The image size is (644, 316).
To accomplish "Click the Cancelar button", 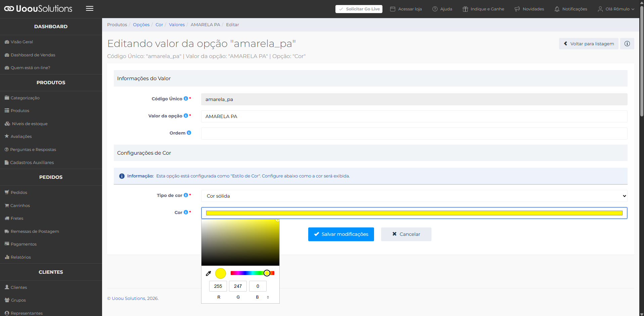I will coord(406,234).
